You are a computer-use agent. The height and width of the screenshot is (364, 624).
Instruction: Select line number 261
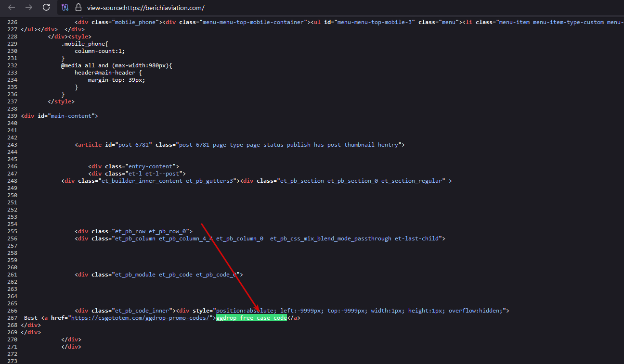[12, 275]
